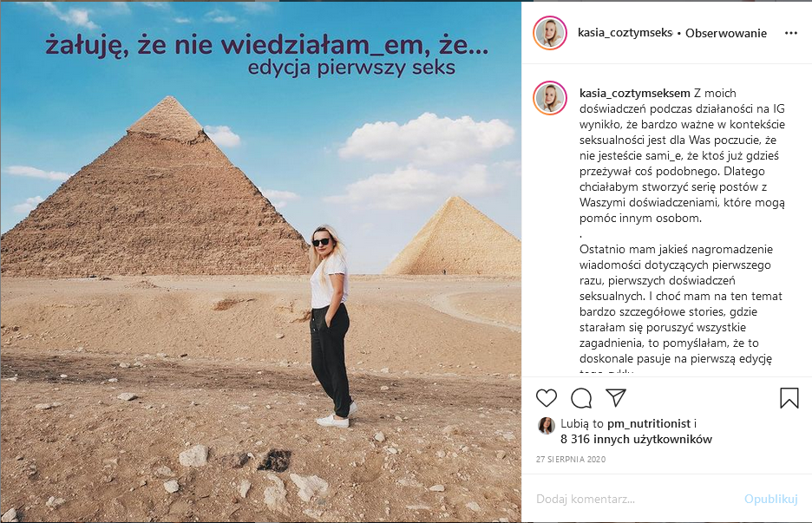
Task: Open the three-dot more options menu
Action: 791,33
